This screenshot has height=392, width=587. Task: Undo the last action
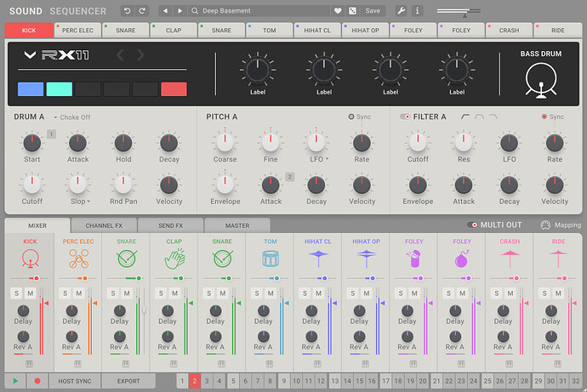(x=128, y=11)
